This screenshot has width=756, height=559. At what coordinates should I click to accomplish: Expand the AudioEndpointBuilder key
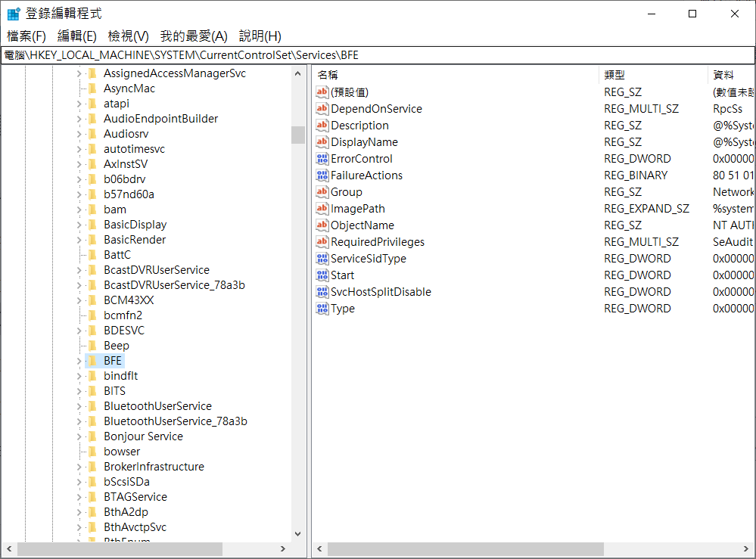[x=79, y=119]
